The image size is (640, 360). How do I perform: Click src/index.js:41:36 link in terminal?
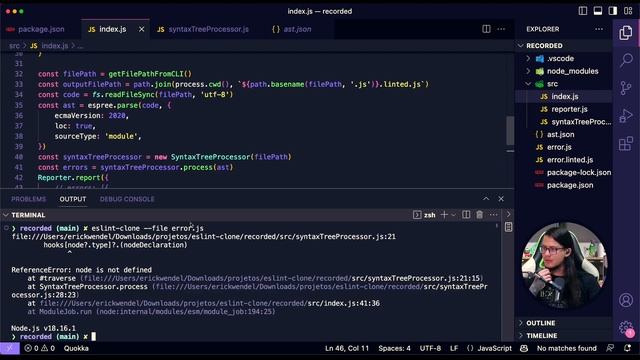pos(343,303)
